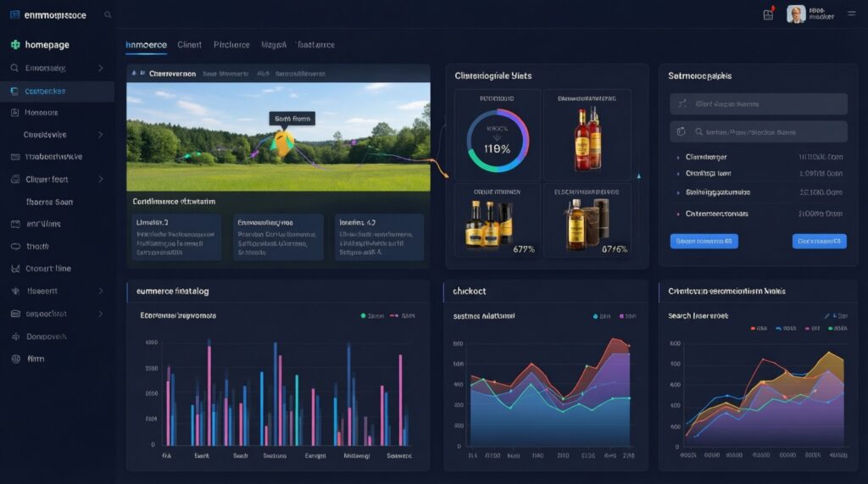Click the green homepage icon in sidebar
The width and height of the screenshot is (868, 484).
15,45
